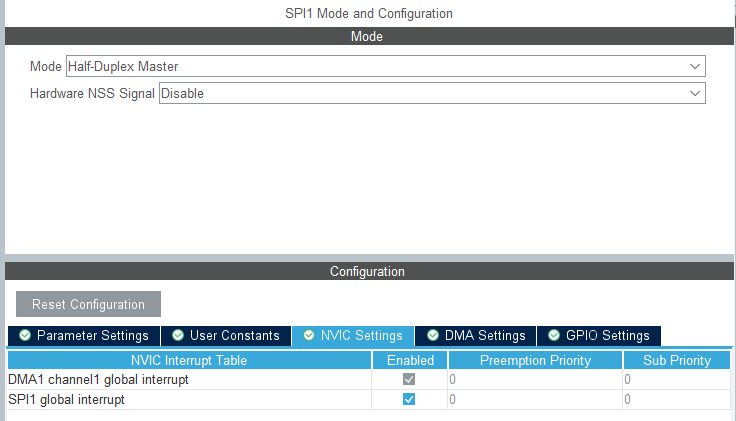Click the User Constants green check icon

178,336
